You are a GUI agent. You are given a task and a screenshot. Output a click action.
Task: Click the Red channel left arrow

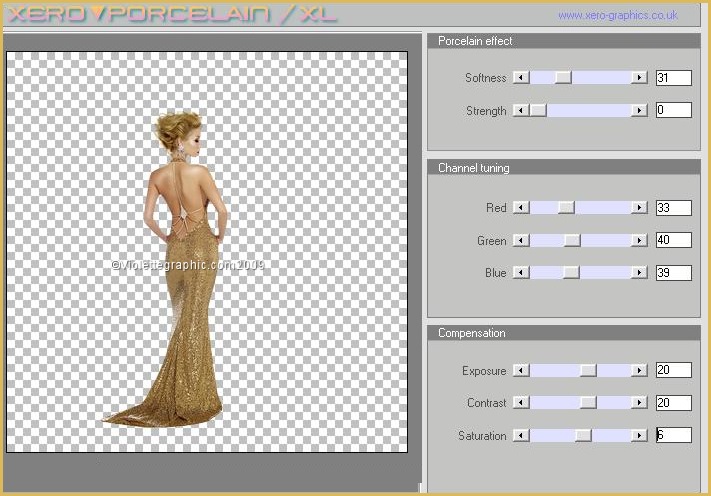coord(520,208)
